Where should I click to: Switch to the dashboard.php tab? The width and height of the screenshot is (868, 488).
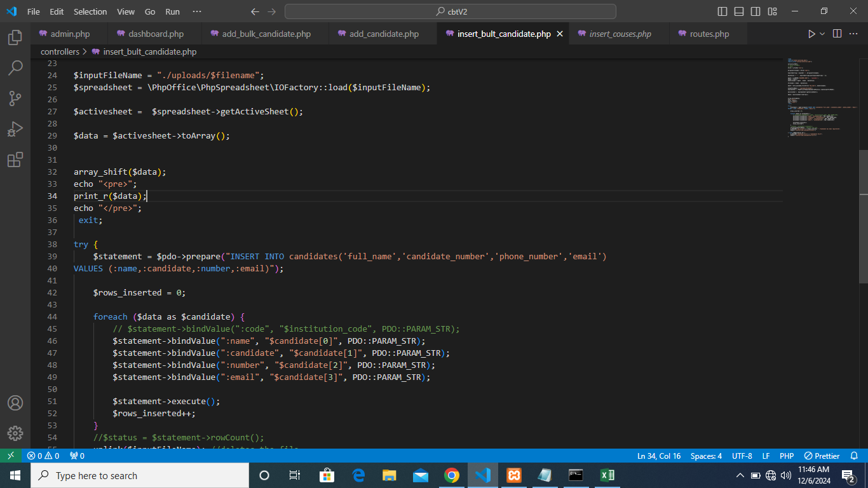click(155, 34)
